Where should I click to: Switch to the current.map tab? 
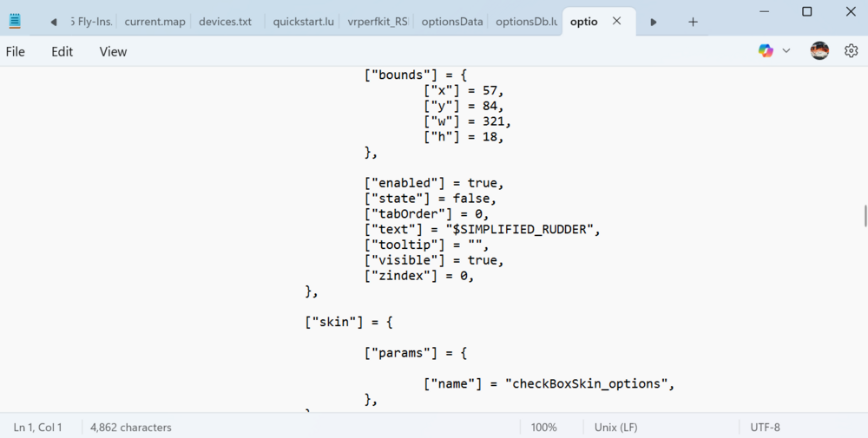pyautogui.click(x=155, y=22)
